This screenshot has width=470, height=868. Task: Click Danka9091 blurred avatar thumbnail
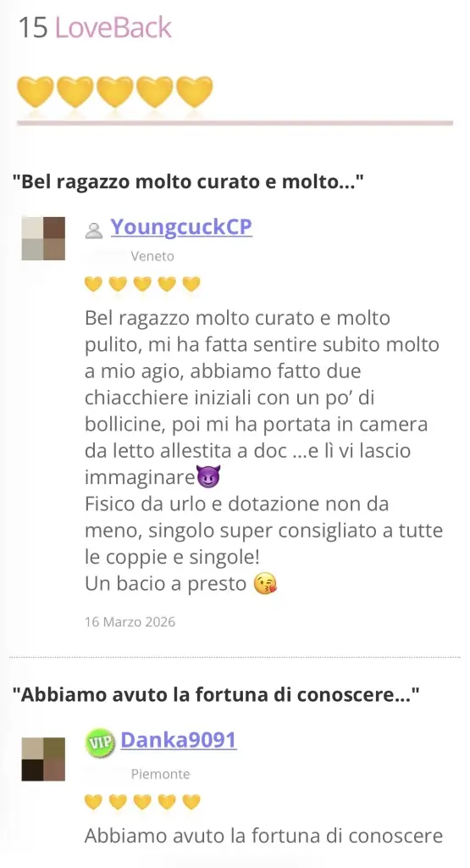pos(43,759)
